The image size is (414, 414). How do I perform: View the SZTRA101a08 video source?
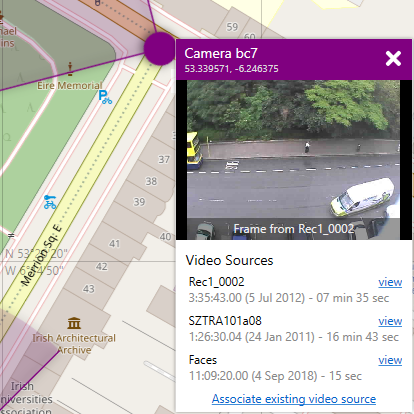[390, 321]
